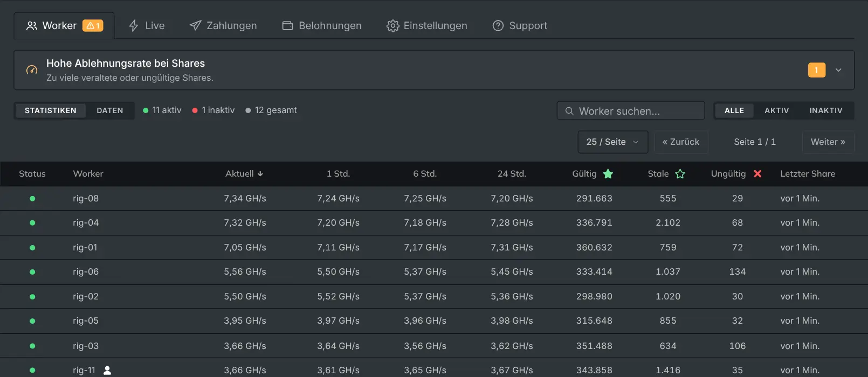The image size is (868, 377).
Task: Click the green status dot of rig-08
Action: 32,199
